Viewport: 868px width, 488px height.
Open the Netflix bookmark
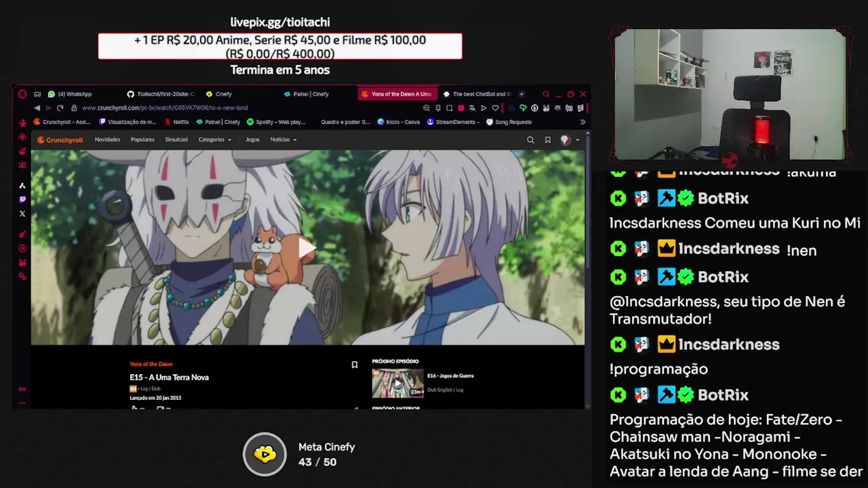pyautogui.click(x=176, y=122)
